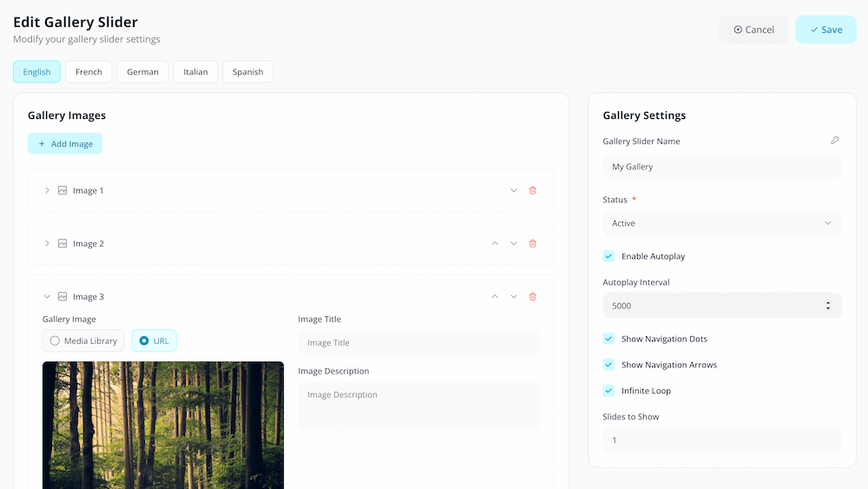The height and width of the screenshot is (489, 868).
Task: Focus the Image Title input
Action: [x=418, y=343]
